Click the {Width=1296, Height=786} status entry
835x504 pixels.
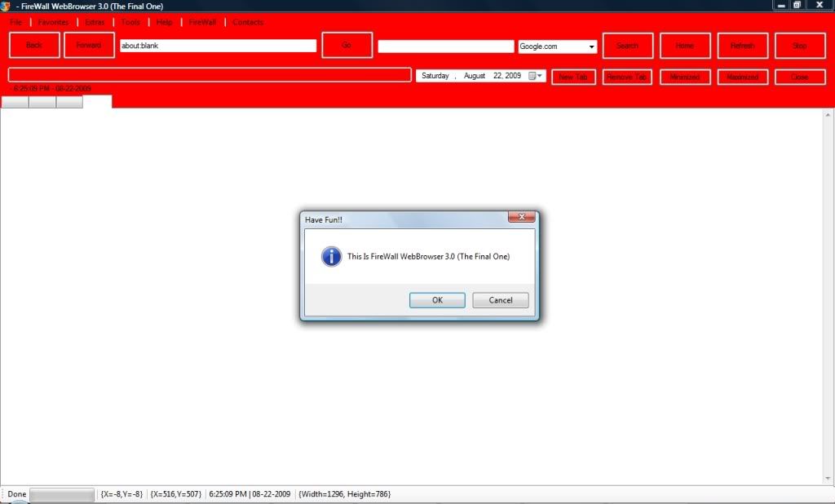[x=345, y=494]
